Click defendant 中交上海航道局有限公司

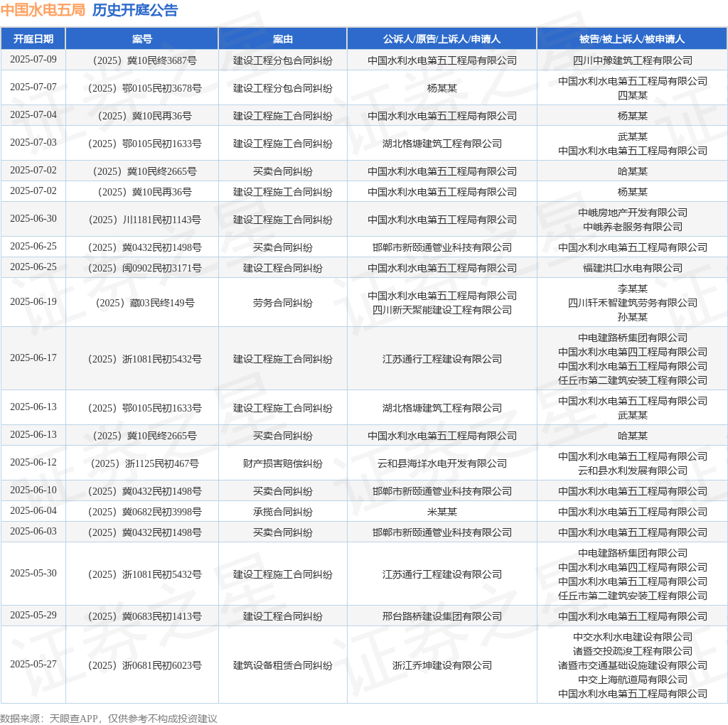point(632,679)
